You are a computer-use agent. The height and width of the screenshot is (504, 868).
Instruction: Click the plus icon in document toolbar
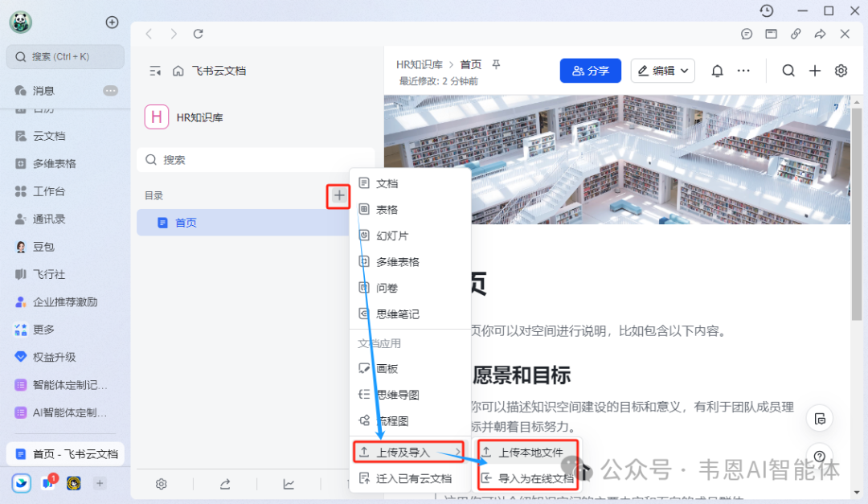(x=815, y=71)
